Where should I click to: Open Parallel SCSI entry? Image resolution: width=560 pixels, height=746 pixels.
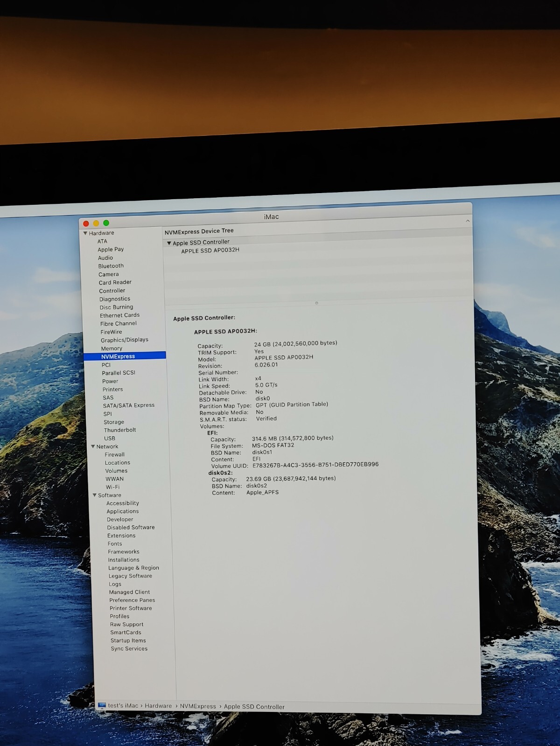point(119,373)
